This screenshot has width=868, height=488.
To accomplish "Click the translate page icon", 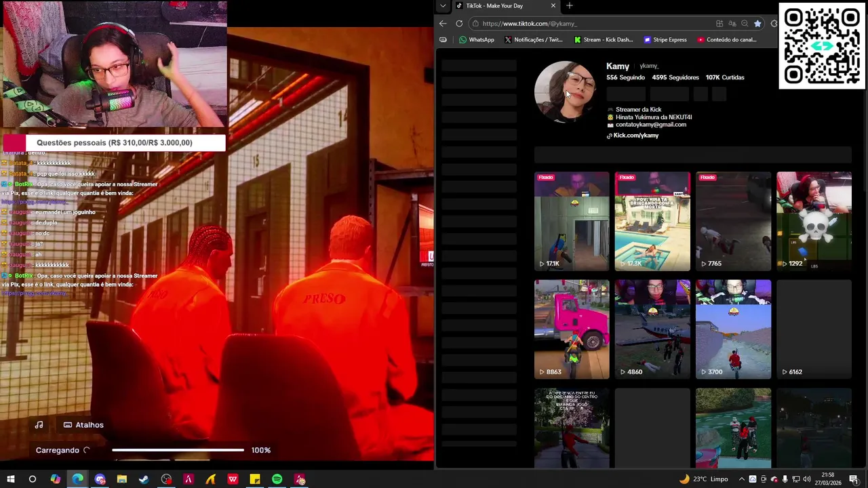I will coord(732,24).
